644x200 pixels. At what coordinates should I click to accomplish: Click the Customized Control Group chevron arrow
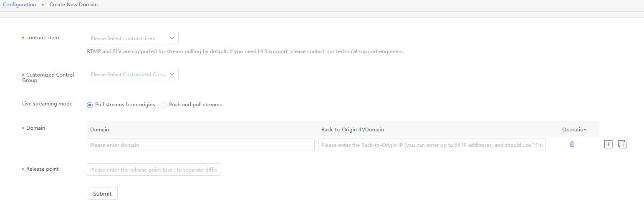point(172,74)
